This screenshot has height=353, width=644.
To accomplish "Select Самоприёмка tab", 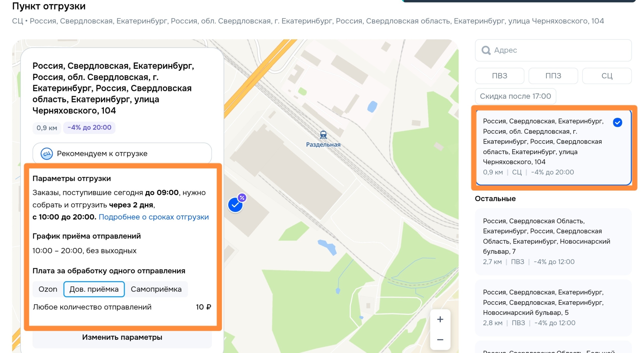I will pos(156,289).
